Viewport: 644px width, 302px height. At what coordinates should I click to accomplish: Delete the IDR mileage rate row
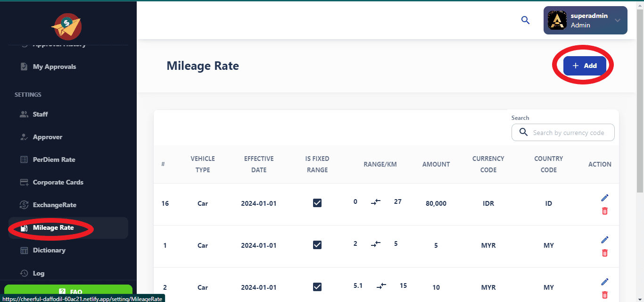[605, 211]
